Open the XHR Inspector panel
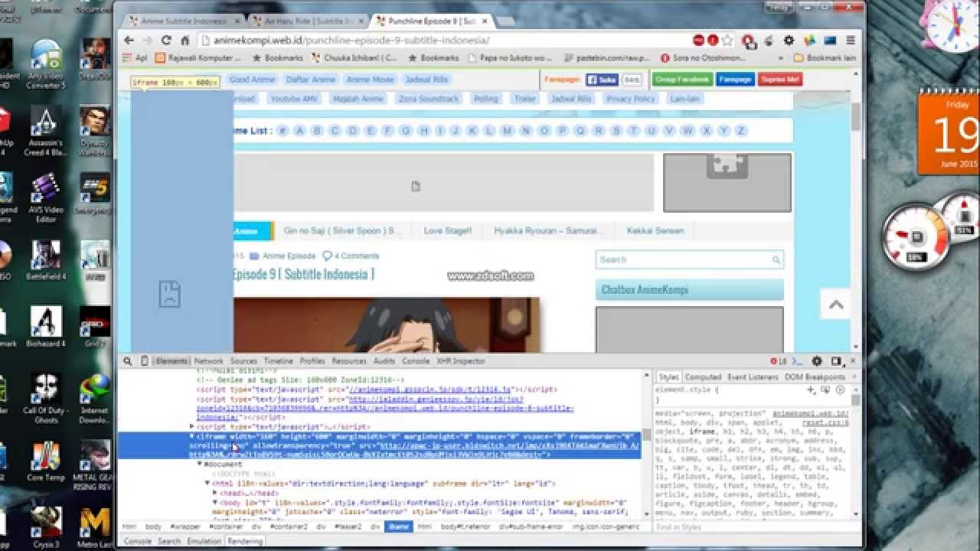The height and width of the screenshot is (551, 980). coord(461,361)
